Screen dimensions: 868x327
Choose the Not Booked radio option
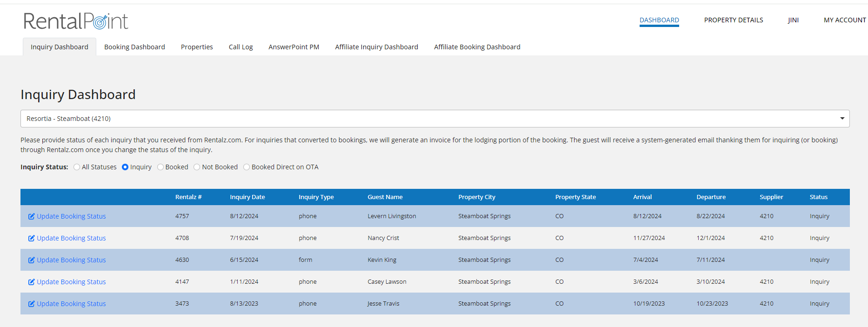coord(197,167)
